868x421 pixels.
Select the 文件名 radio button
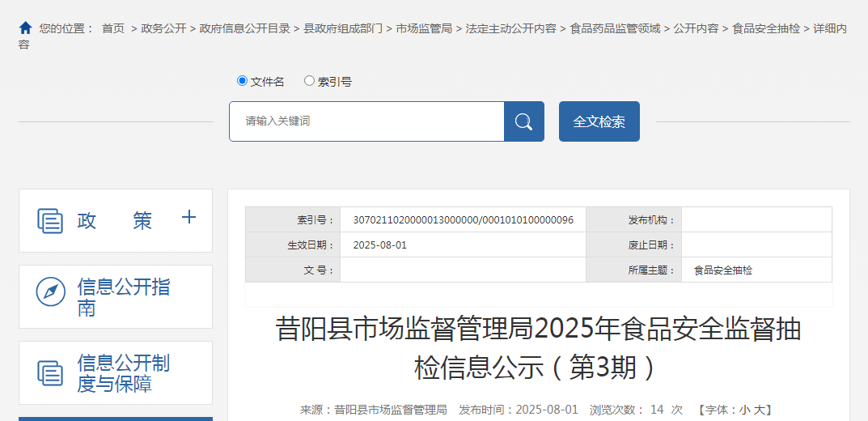pyautogui.click(x=242, y=81)
